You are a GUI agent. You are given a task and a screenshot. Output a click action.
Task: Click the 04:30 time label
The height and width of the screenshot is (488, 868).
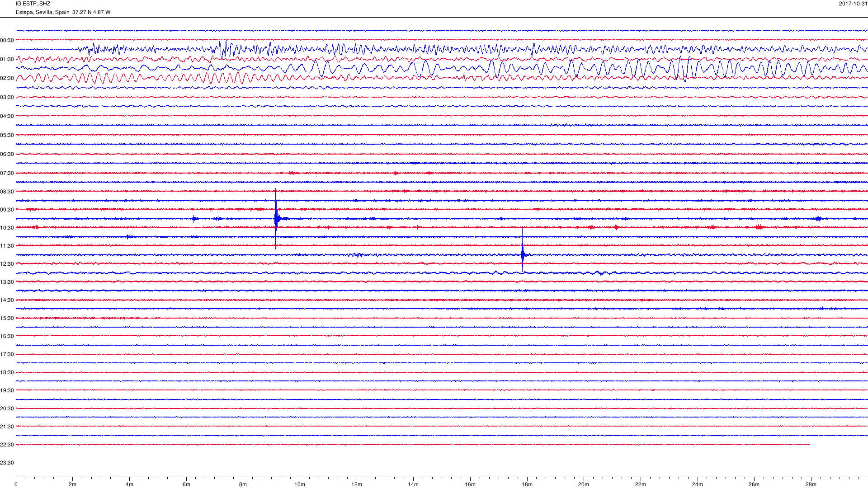coord(7,116)
